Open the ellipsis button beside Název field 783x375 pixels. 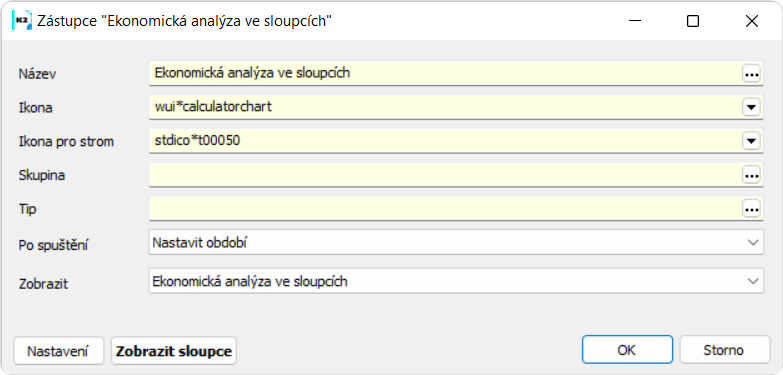tap(751, 74)
